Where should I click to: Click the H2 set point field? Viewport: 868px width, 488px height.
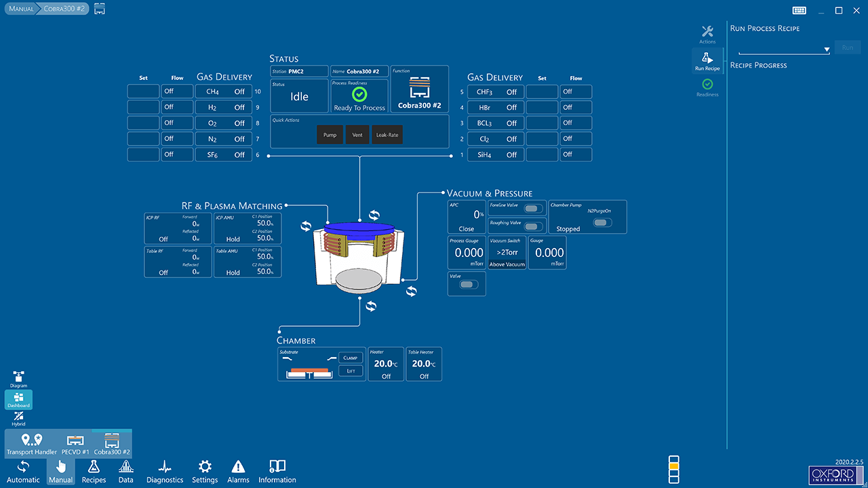click(144, 107)
